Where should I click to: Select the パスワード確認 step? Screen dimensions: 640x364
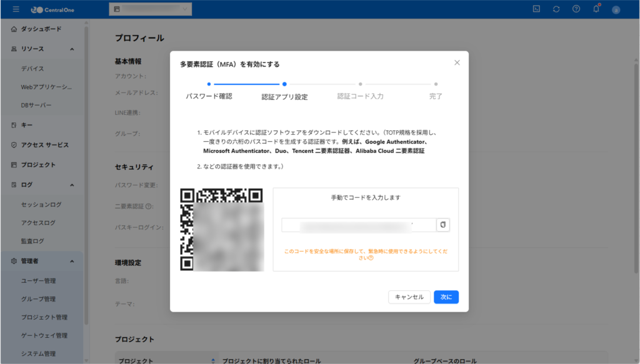(209, 96)
